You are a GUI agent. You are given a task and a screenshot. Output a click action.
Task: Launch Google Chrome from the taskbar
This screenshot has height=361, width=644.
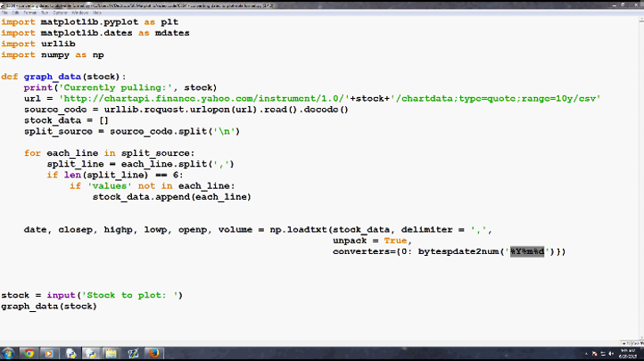coord(29,354)
